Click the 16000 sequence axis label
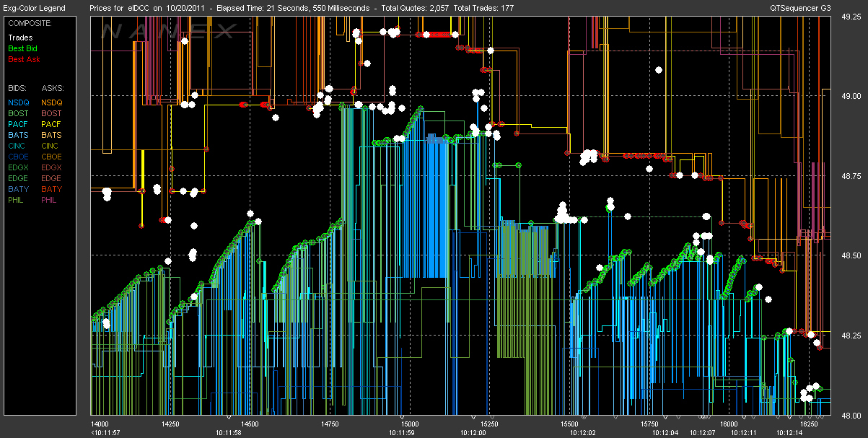Viewport: 868px width, 438px height. coord(729,424)
